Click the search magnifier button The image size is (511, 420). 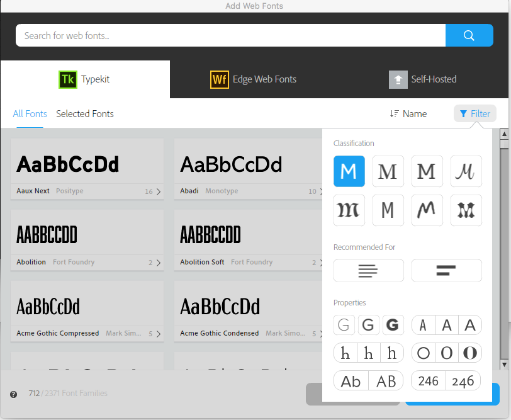click(x=469, y=35)
